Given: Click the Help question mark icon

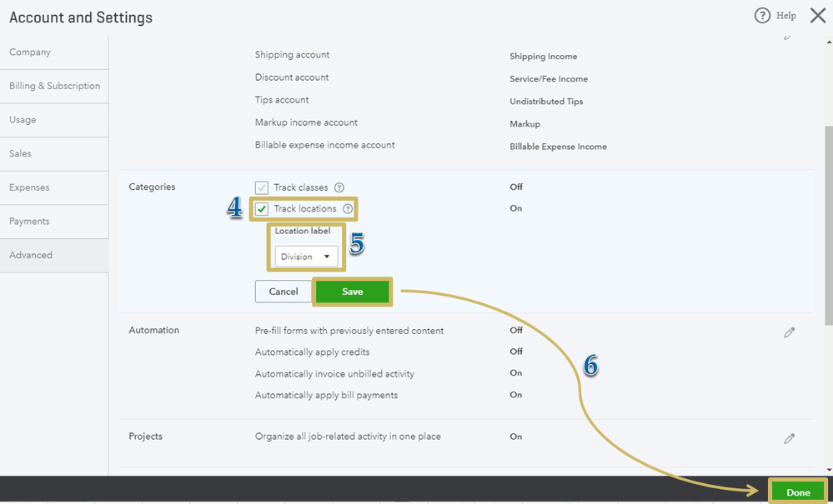Looking at the screenshot, I should [x=762, y=16].
